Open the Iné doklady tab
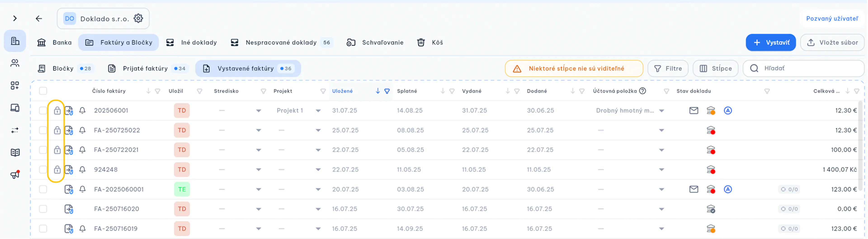Image resolution: width=868 pixels, height=239 pixels. click(191, 42)
